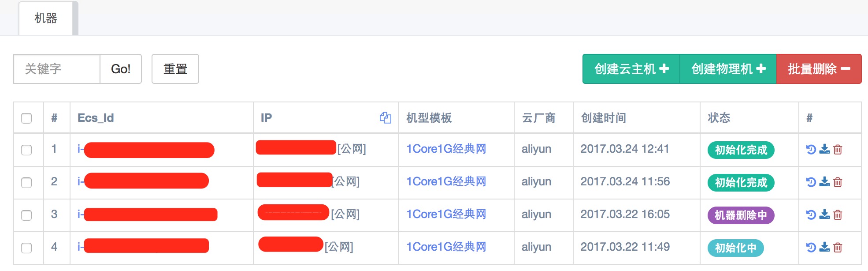This screenshot has height=271, width=868.
Task: Click the reinitialize icon in row 2
Action: (811, 182)
